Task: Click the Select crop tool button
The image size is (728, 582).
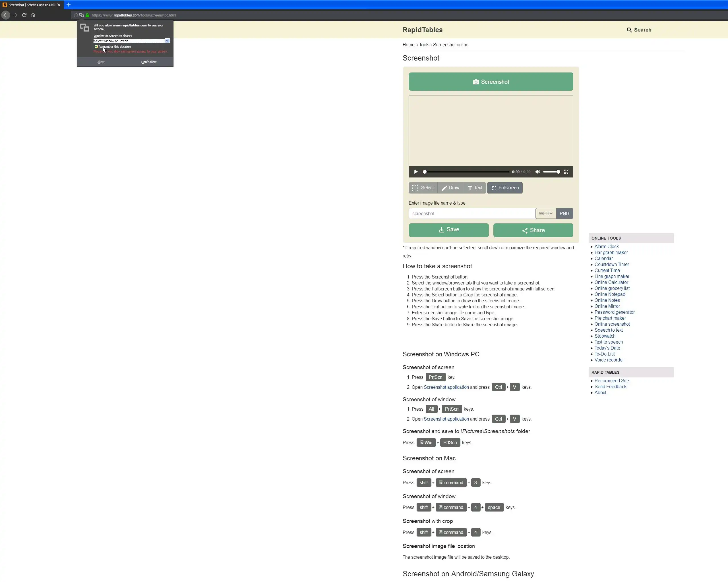Action: click(423, 188)
